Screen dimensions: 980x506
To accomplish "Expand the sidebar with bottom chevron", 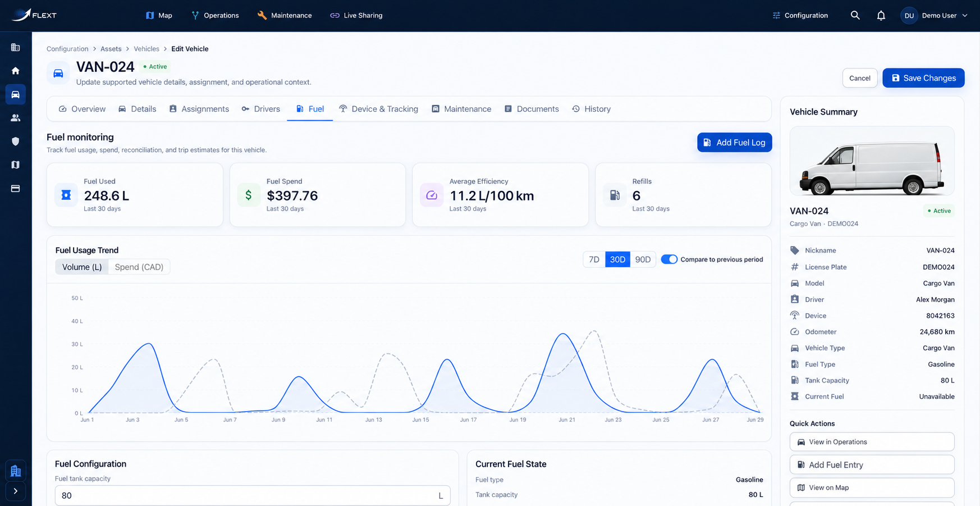I will [16, 491].
